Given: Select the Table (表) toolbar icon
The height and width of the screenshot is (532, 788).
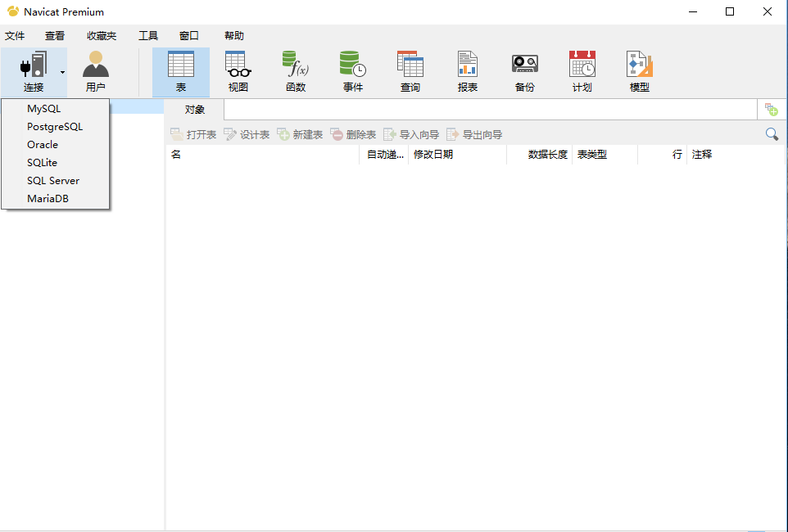Looking at the screenshot, I should [181, 72].
